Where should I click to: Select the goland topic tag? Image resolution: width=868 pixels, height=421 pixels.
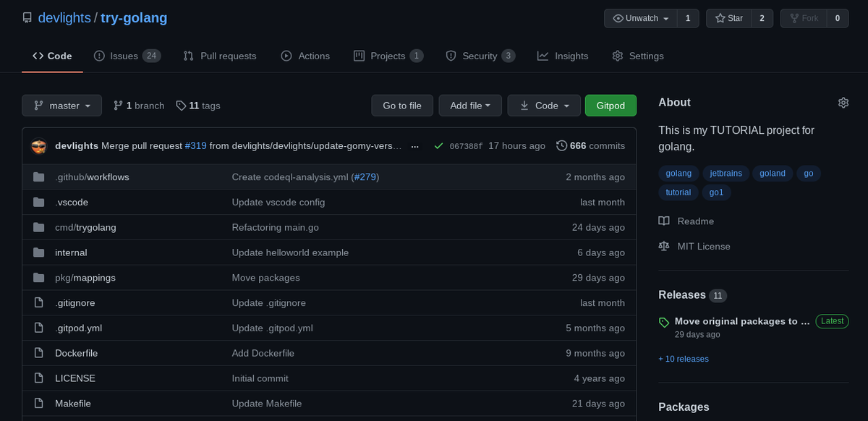click(773, 174)
